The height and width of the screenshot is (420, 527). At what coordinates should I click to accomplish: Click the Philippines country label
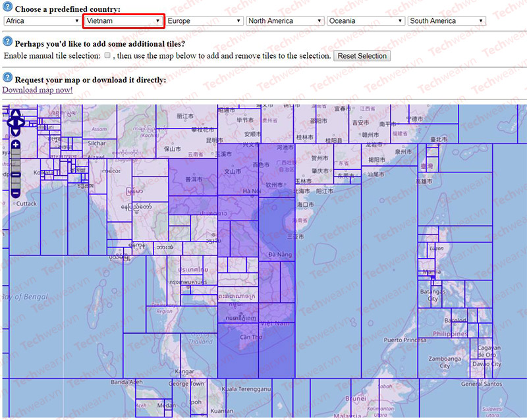click(450, 334)
